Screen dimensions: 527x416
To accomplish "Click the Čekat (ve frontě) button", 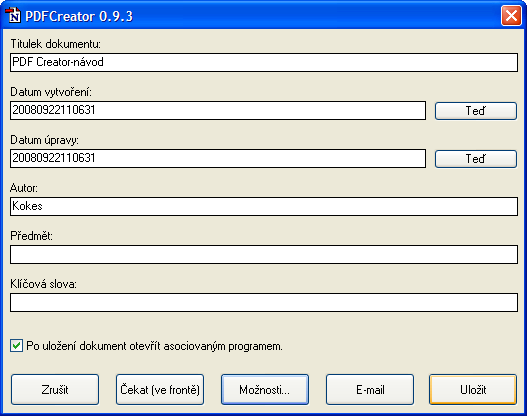I will 160,389.
